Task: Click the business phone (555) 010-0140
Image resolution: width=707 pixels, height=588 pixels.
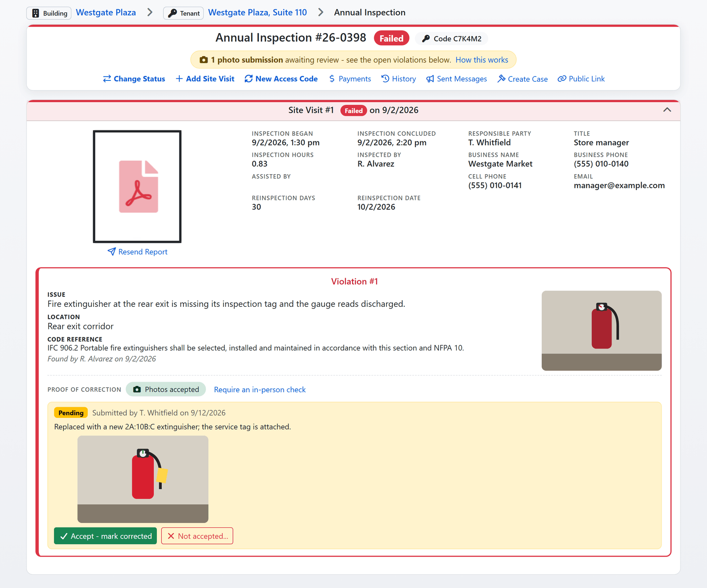Action: point(601,164)
